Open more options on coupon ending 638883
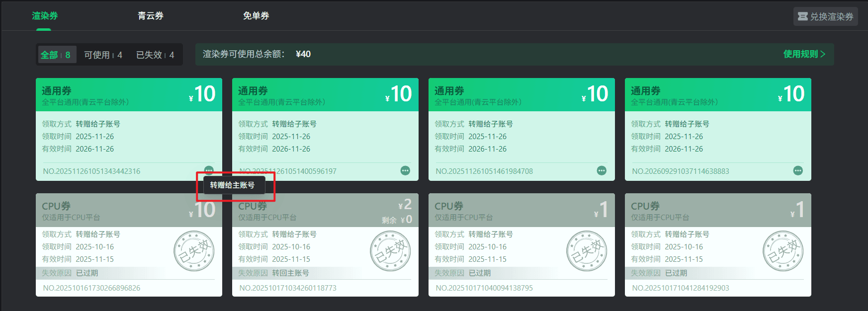868x311 pixels. (798, 171)
